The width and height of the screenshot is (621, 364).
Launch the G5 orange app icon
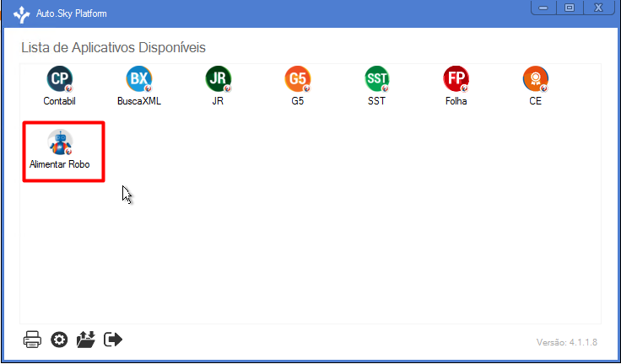tap(298, 79)
